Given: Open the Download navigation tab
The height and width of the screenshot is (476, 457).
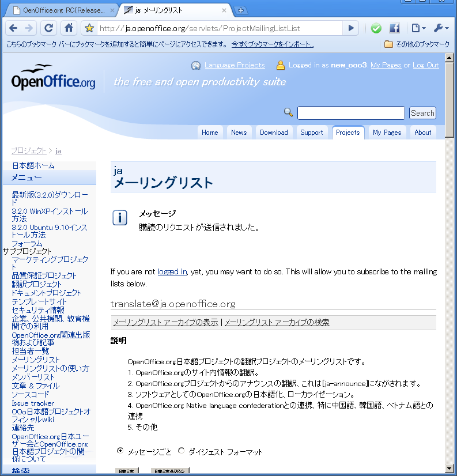Looking at the screenshot, I should (274, 133).
